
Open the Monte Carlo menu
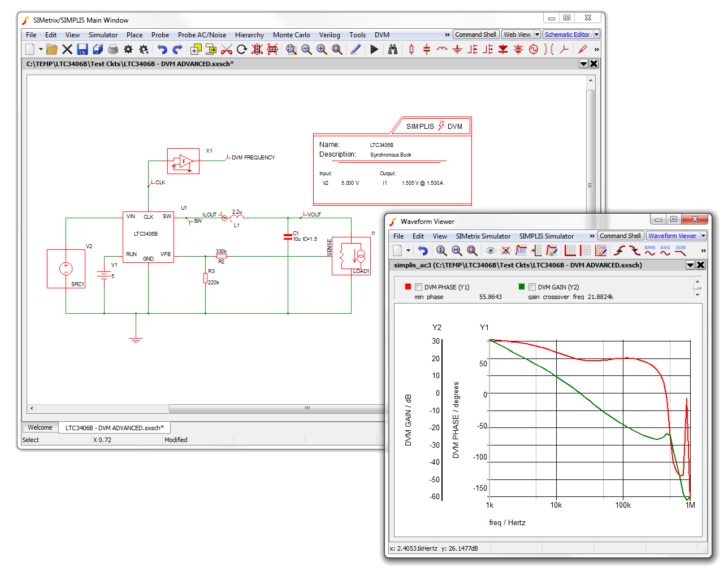pyautogui.click(x=291, y=35)
